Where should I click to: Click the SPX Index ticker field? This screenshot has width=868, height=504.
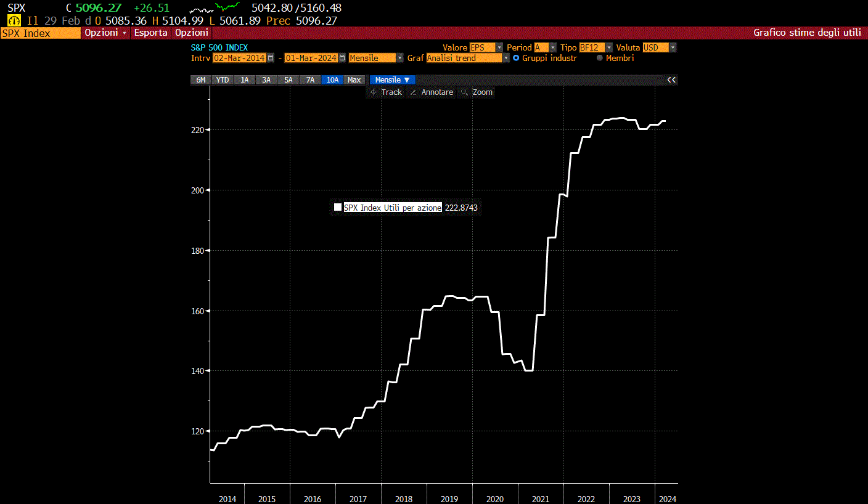coord(41,33)
